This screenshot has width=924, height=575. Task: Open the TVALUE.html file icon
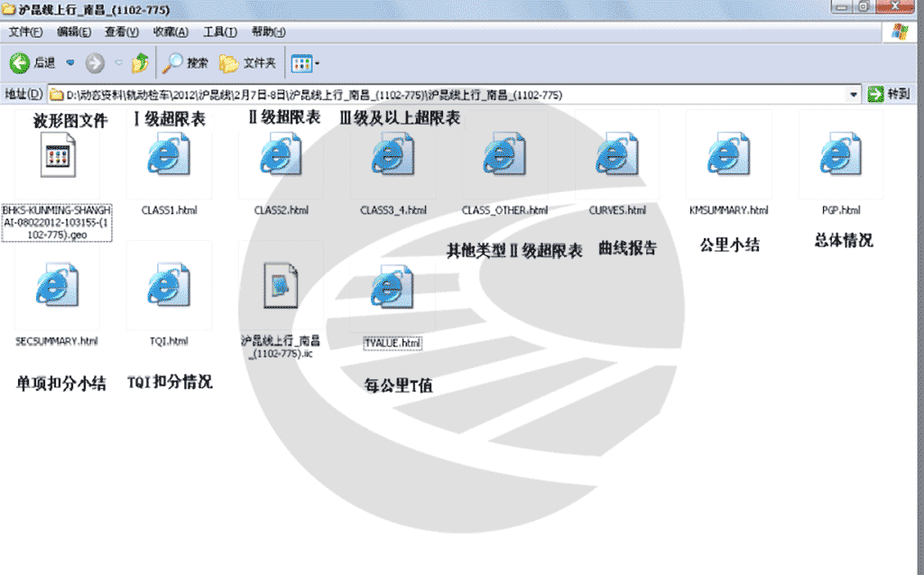(x=393, y=287)
